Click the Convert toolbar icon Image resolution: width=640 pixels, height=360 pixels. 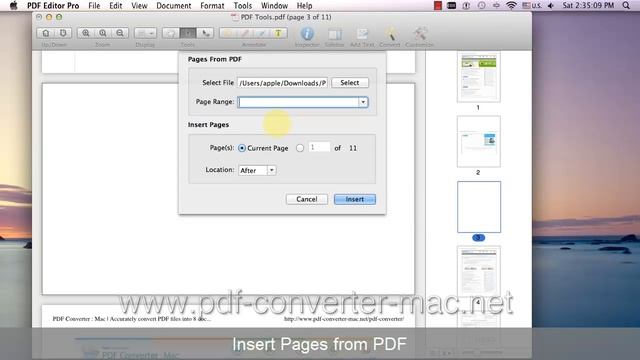click(390, 33)
